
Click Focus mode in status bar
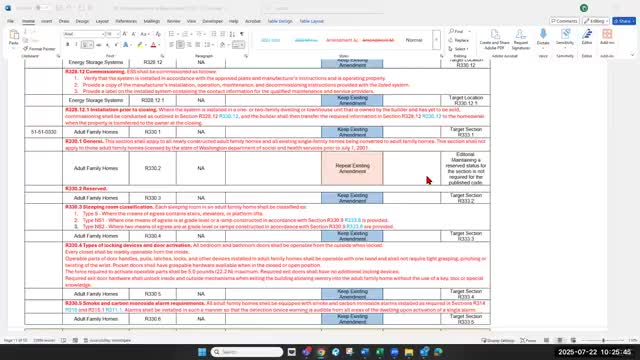[528, 340]
